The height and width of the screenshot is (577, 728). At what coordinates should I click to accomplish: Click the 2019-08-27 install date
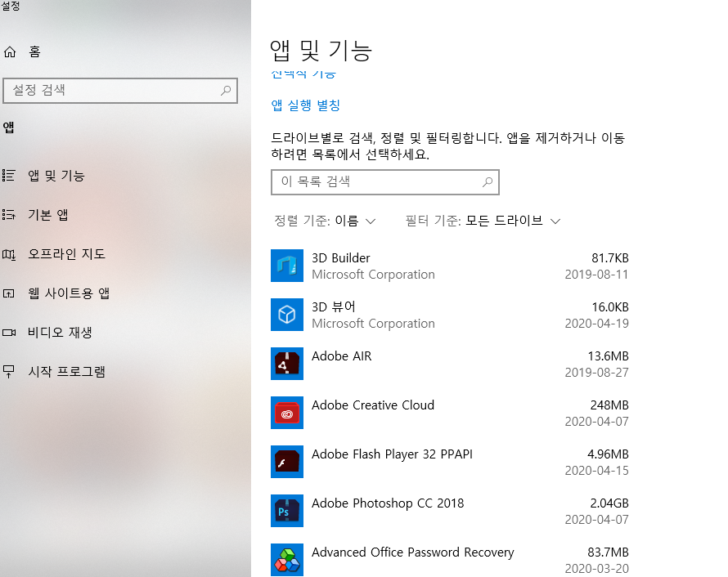[596, 373]
